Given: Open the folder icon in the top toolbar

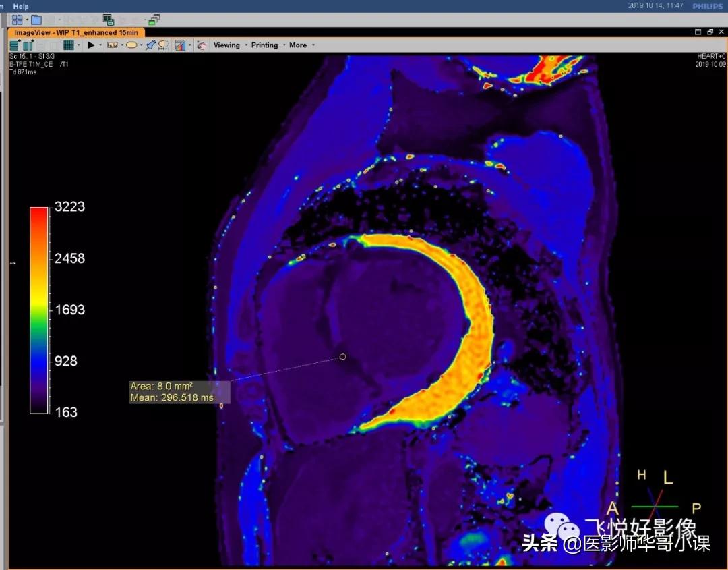Looking at the screenshot, I should (36, 20).
